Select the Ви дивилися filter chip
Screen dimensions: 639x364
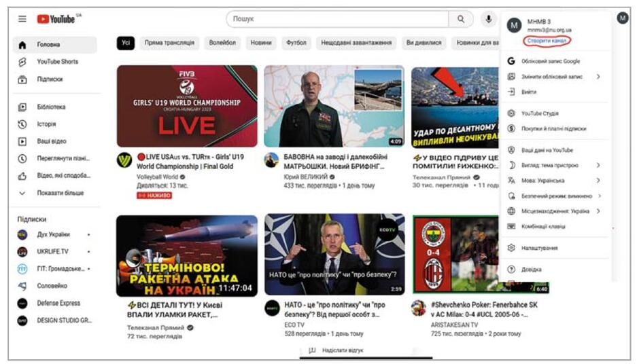(424, 43)
